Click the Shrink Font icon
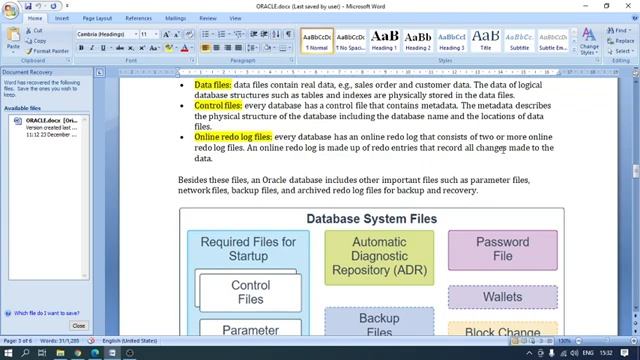Screen dimensions: 640x360 pos(177,35)
